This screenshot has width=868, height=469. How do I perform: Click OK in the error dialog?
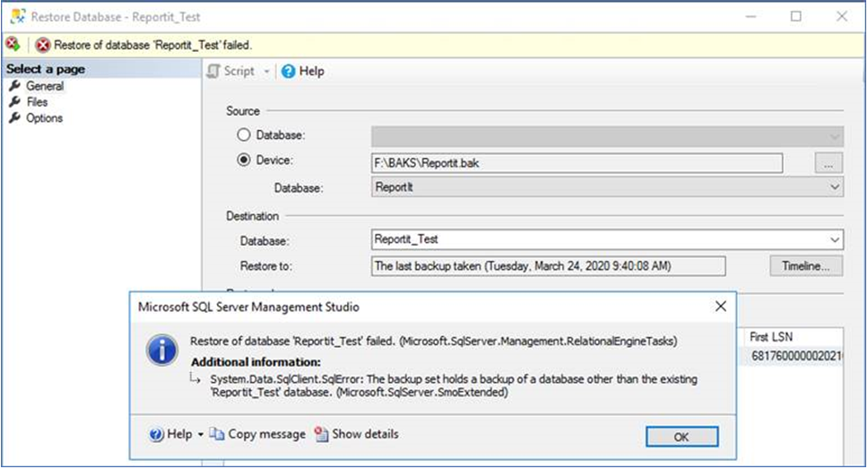coord(681,437)
